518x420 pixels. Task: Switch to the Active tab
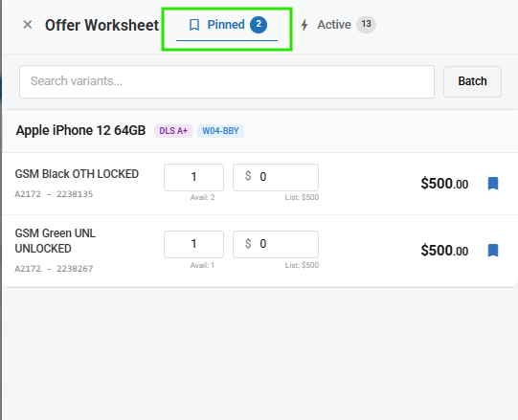tap(338, 25)
